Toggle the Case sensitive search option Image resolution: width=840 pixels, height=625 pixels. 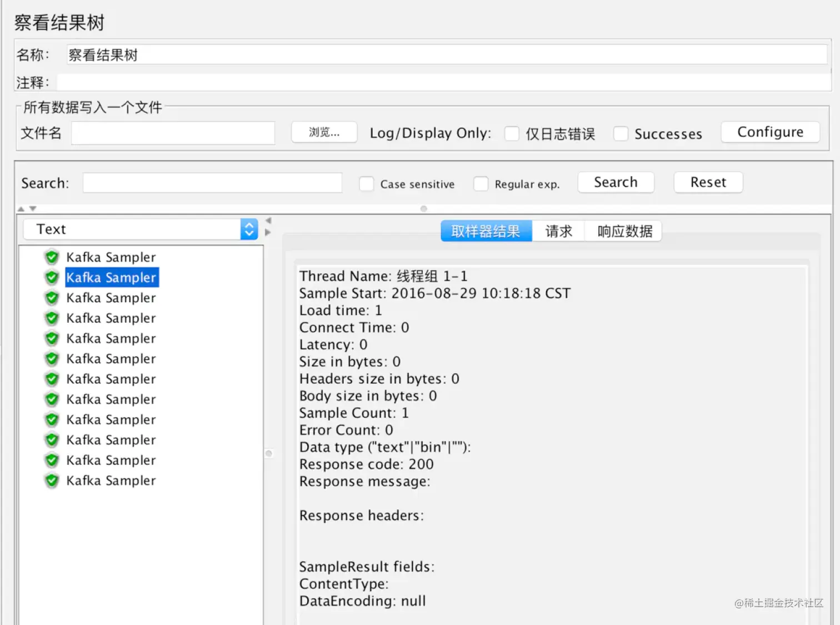[367, 183]
